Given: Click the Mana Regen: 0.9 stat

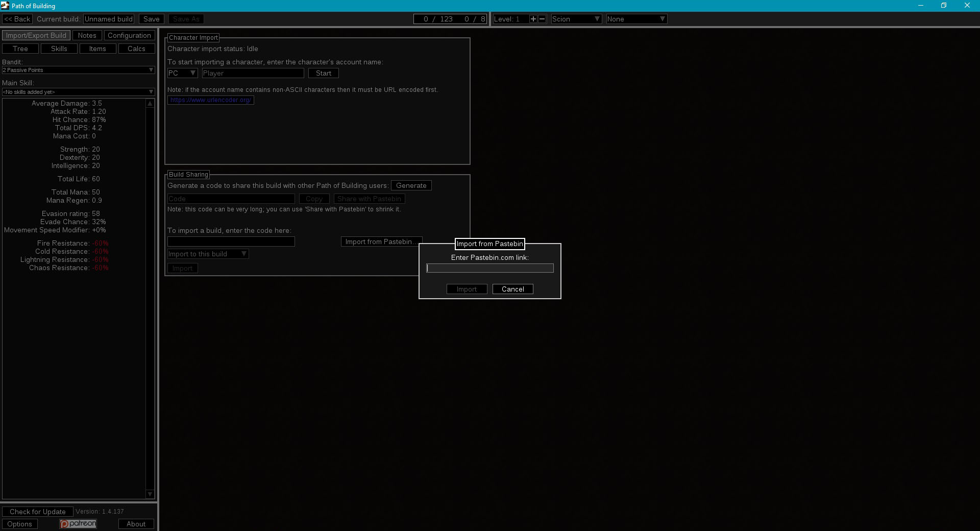Looking at the screenshot, I should tap(74, 200).
